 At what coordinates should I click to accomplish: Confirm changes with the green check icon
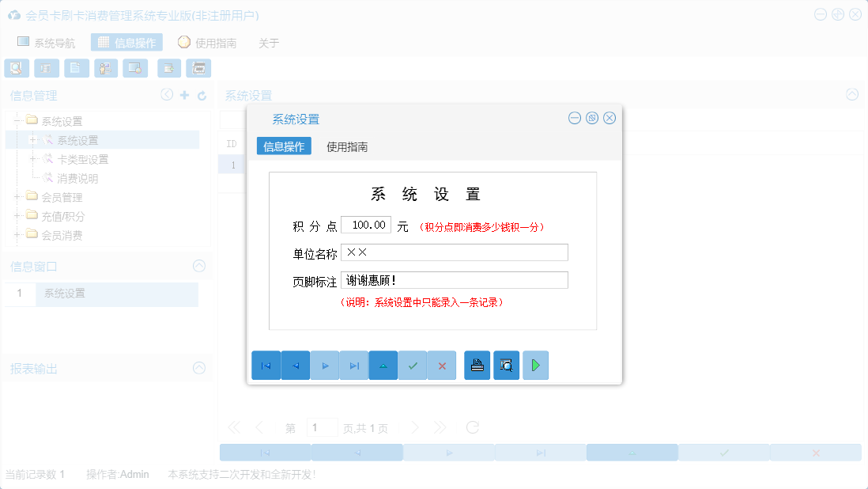[x=413, y=365]
